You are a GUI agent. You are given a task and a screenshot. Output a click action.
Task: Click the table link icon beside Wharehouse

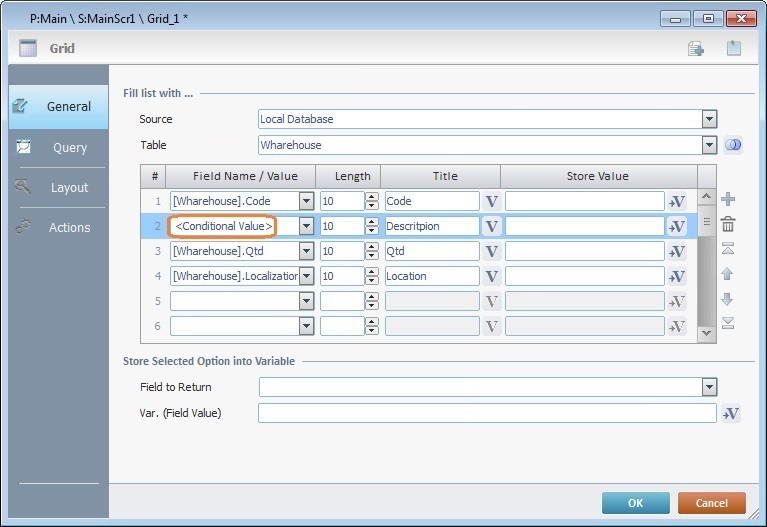732,145
